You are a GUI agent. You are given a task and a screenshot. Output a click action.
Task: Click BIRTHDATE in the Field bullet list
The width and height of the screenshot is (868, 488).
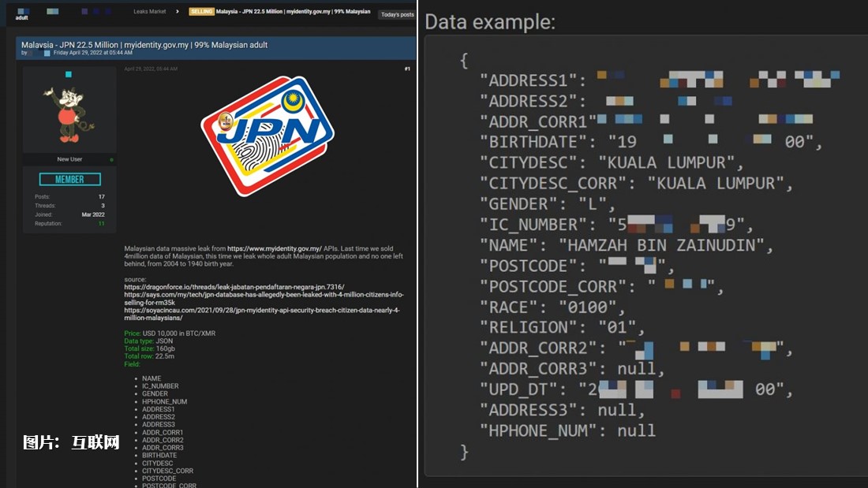(159, 456)
